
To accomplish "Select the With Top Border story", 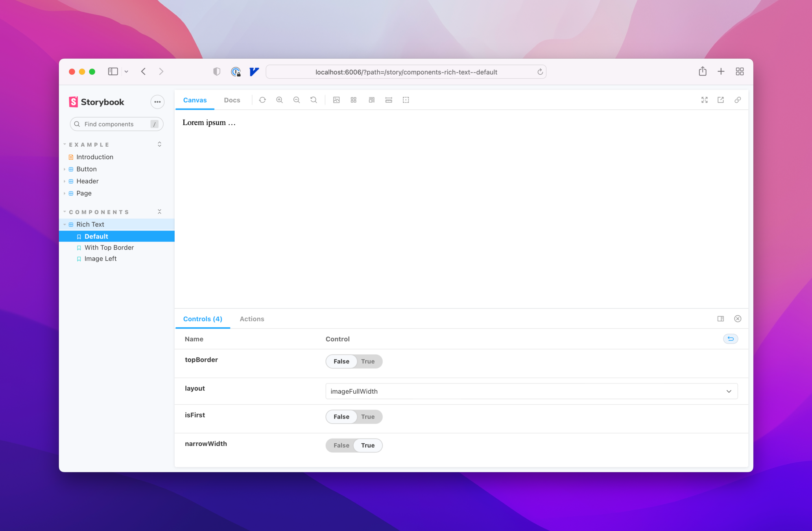I will (109, 247).
